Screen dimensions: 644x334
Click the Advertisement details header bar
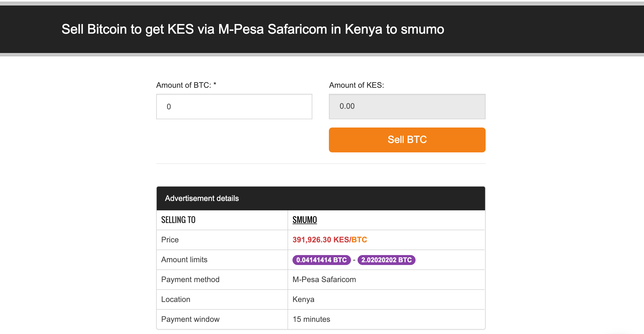(202, 198)
